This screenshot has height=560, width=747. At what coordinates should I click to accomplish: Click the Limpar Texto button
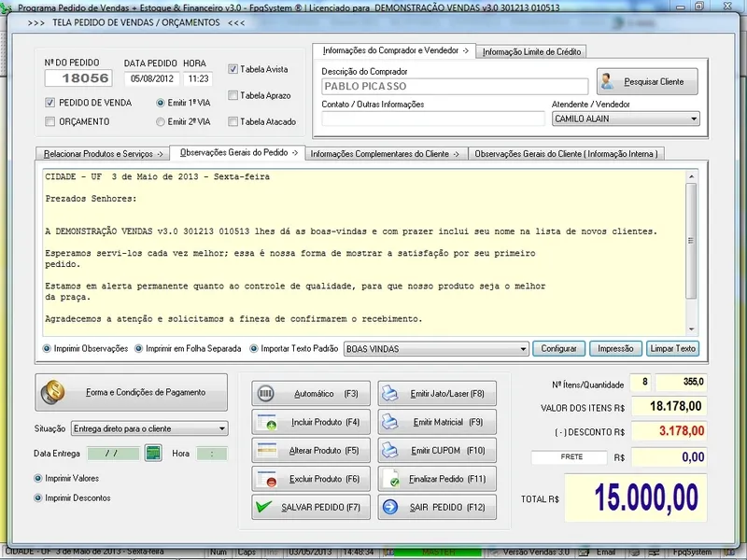click(x=671, y=349)
